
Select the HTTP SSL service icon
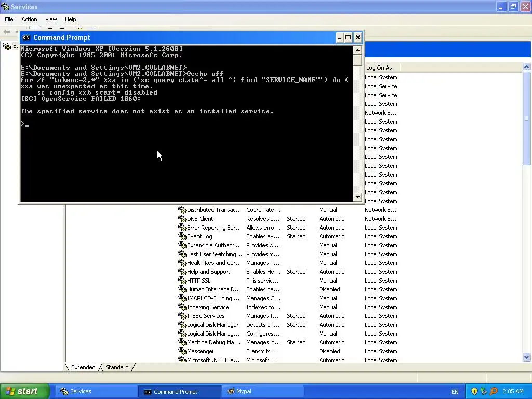182,280
